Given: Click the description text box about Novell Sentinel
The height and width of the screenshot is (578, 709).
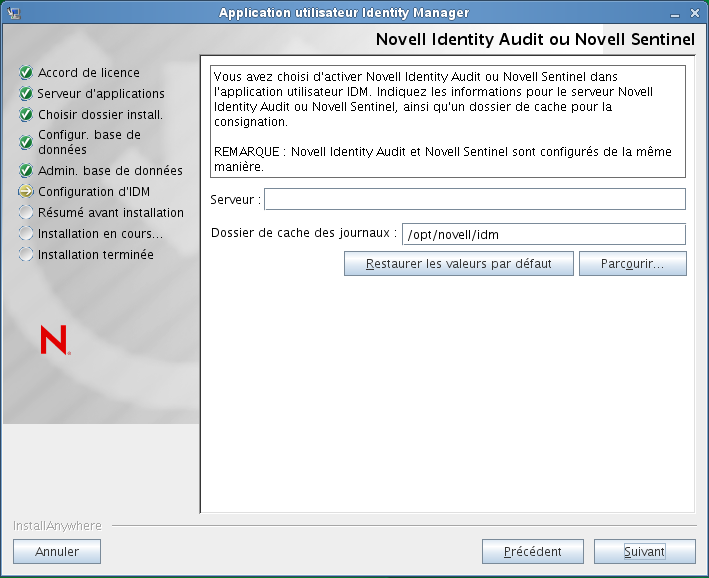Looking at the screenshot, I should pyautogui.click(x=448, y=121).
